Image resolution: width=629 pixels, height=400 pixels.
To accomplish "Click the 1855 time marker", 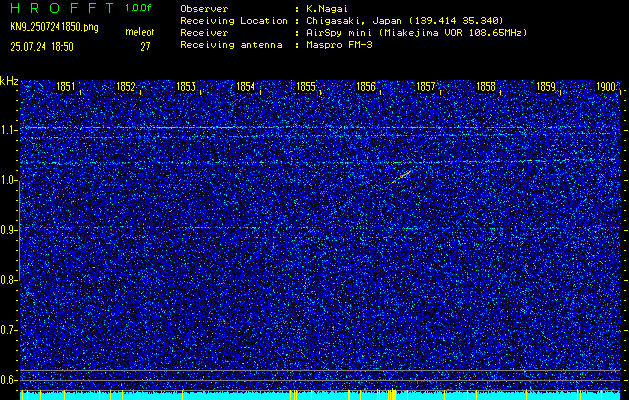I will coord(306,87).
